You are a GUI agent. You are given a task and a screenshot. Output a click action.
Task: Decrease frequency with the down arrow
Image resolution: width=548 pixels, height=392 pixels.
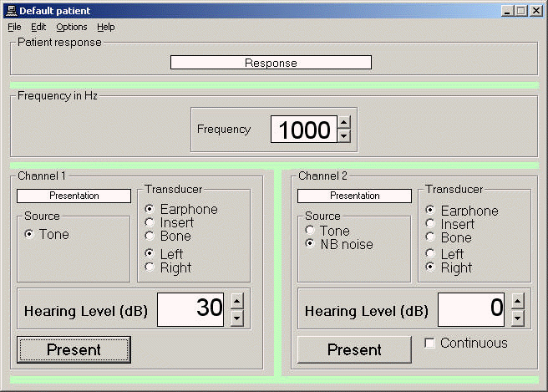[343, 135]
